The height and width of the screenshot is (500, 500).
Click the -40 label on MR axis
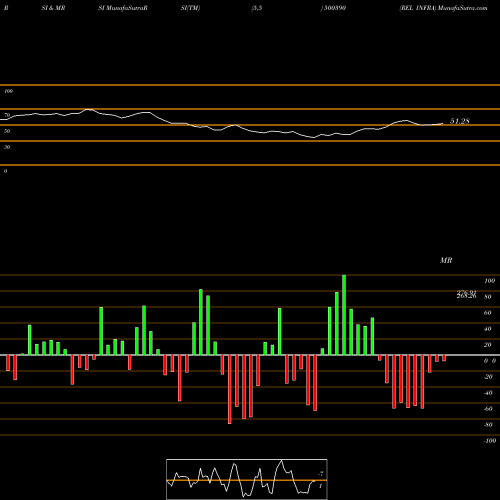click(488, 393)
